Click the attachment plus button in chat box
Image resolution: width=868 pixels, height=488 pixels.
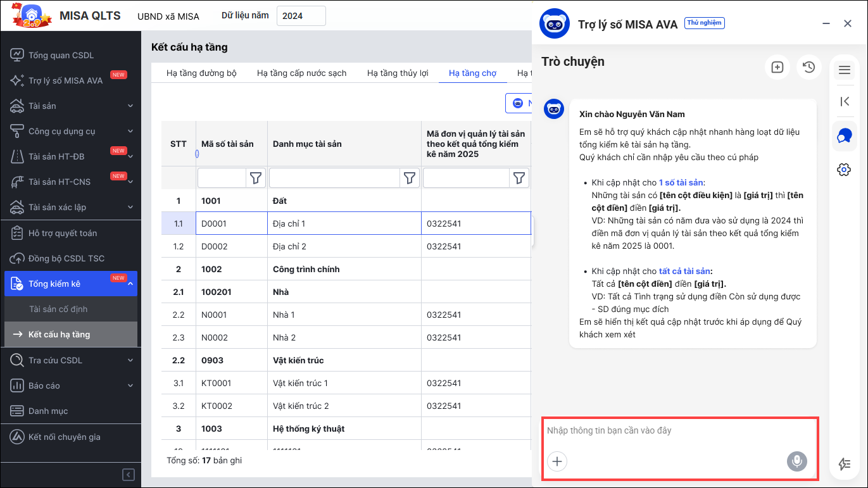(x=557, y=461)
